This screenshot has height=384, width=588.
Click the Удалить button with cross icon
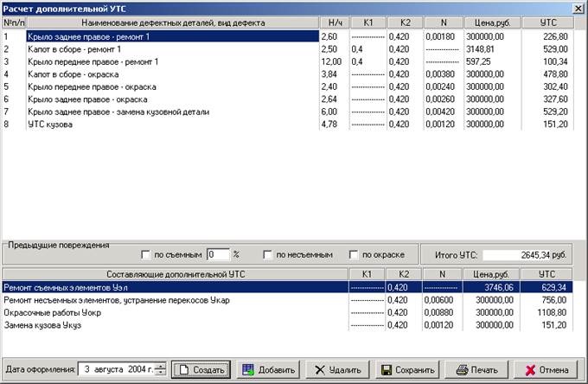338,369
